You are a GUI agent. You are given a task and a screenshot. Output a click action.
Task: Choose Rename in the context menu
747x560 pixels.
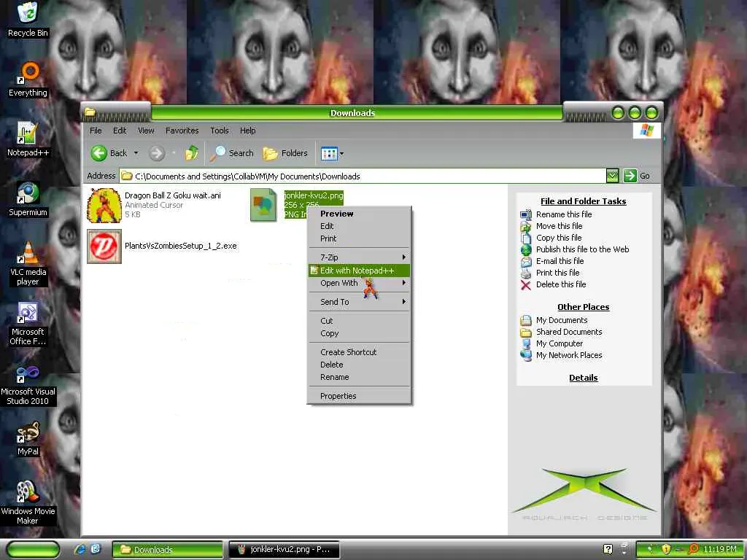[359, 377]
